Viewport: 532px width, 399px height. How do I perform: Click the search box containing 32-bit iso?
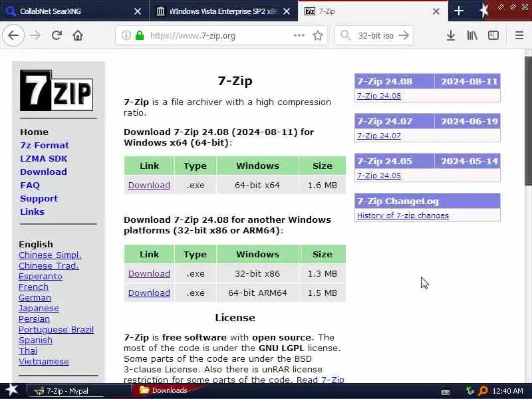pyautogui.click(x=376, y=35)
